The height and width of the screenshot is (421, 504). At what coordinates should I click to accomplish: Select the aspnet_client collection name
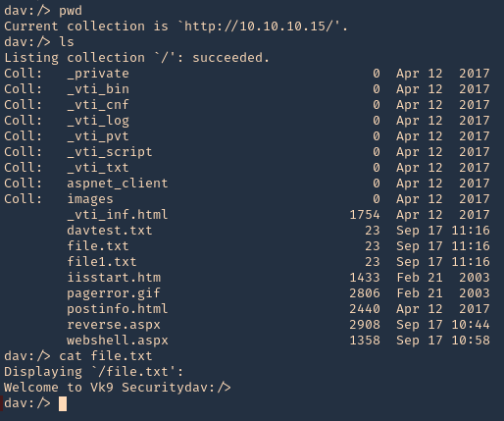pyautogui.click(x=118, y=184)
